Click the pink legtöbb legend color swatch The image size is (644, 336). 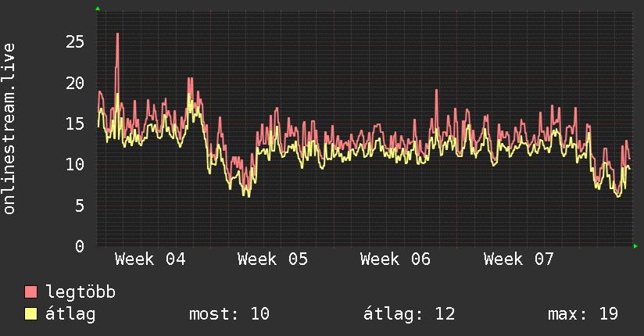(30, 291)
